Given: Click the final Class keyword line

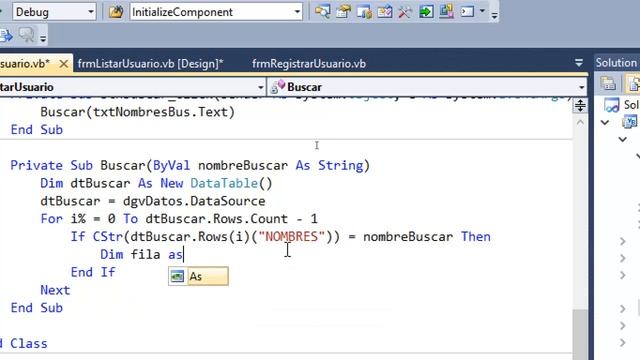Looking at the screenshot, I should click(29, 344).
